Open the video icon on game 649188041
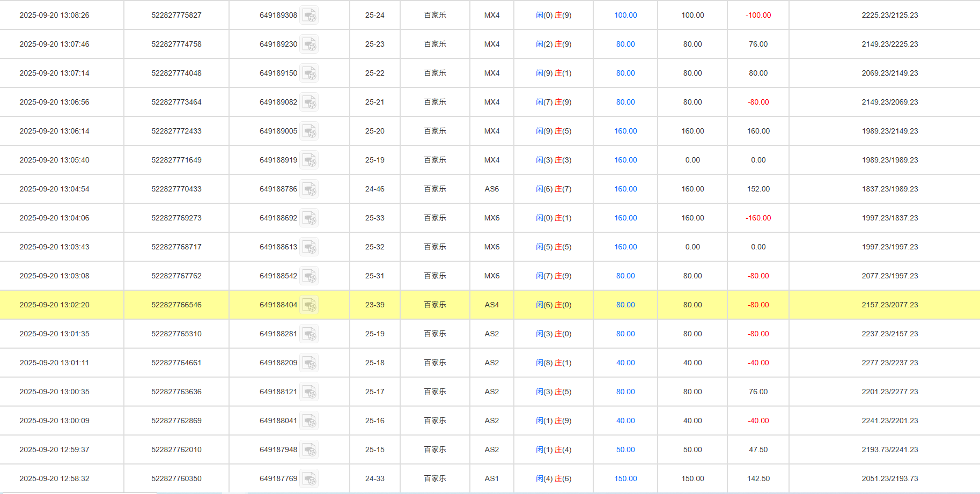 310,421
